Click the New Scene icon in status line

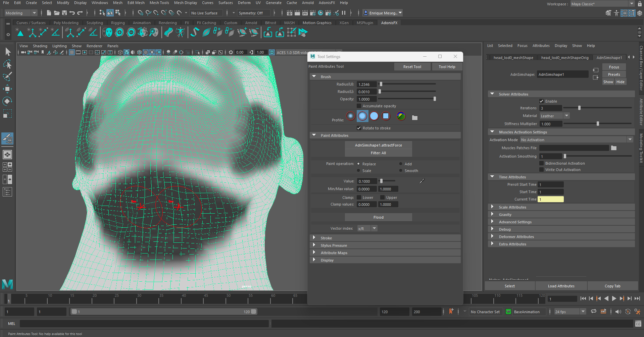49,13
